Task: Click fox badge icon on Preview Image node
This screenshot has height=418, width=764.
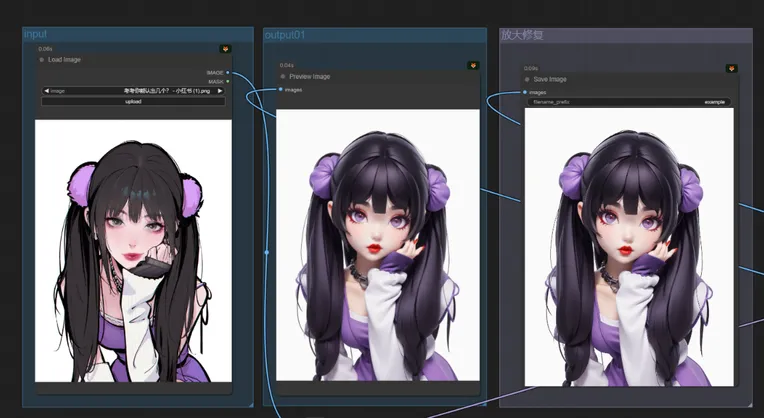Action: [x=473, y=65]
